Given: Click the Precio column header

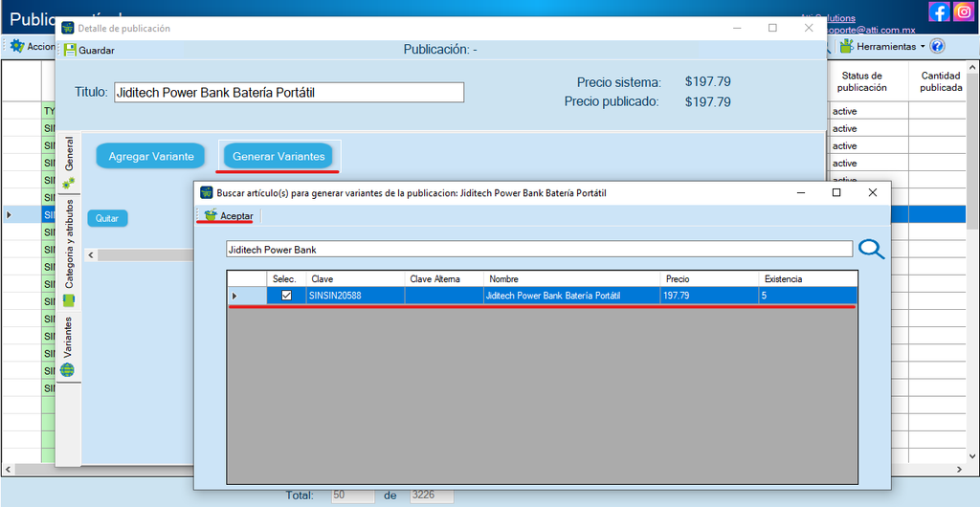Looking at the screenshot, I should pos(709,279).
